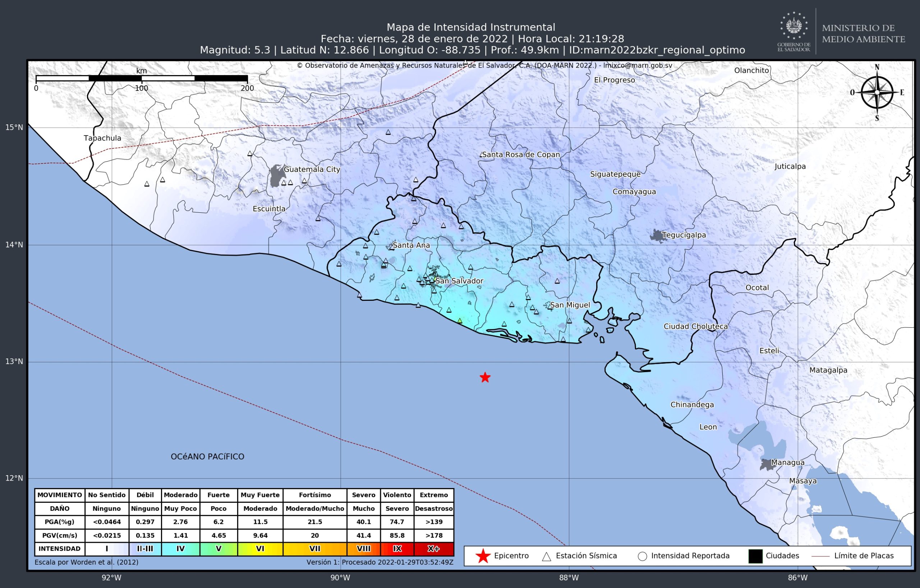
Task: Click the red epicenter star in the ocean
Action: click(x=485, y=377)
